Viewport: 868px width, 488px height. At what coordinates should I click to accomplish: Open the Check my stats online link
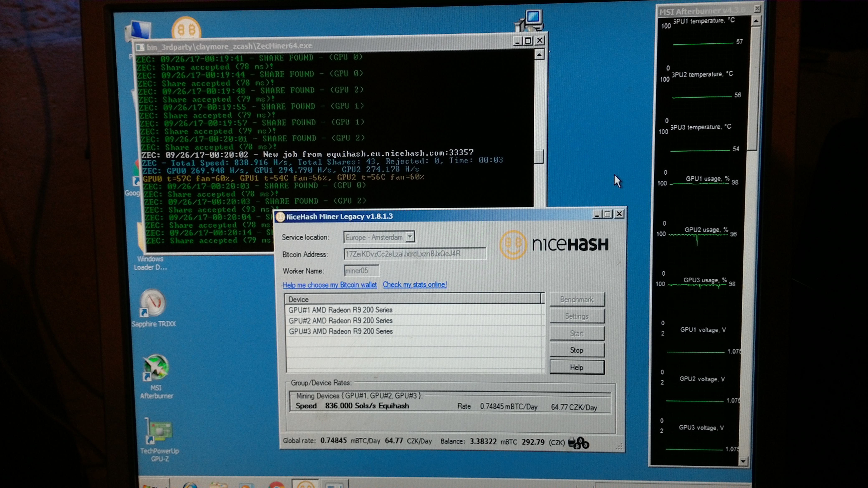pyautogui.click(x=415, y=285)
